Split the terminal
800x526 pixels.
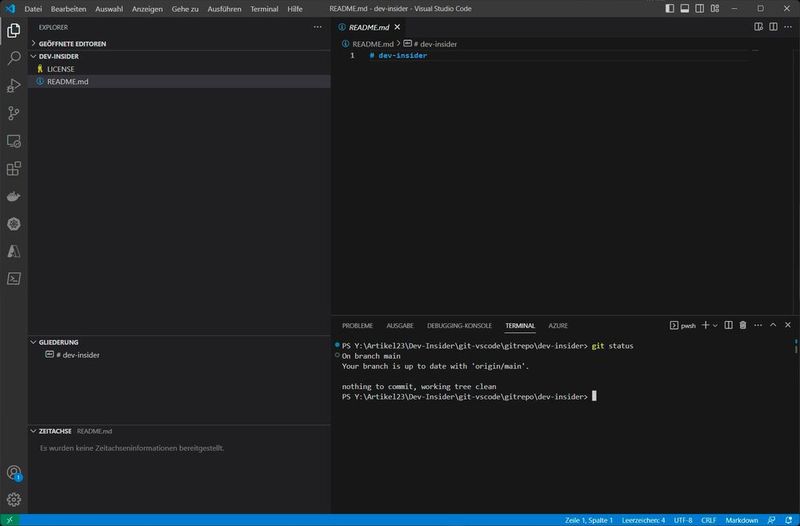tap(729, 325)
